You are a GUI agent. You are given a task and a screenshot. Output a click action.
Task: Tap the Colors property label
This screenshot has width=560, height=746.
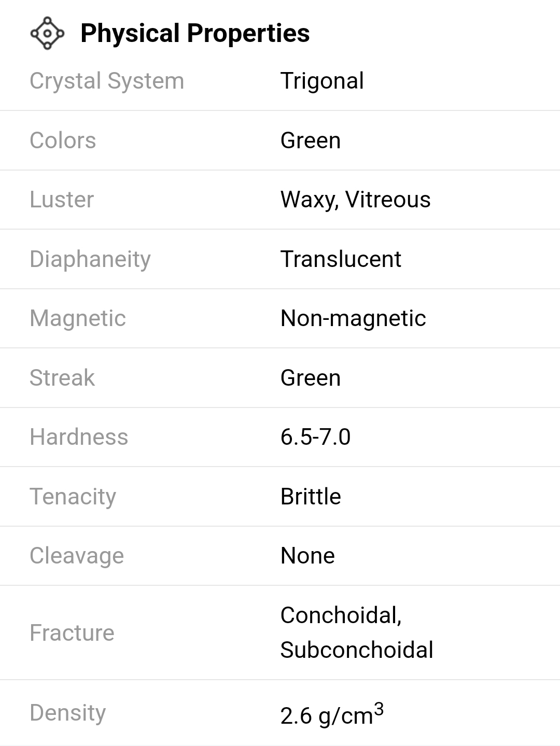63,140
